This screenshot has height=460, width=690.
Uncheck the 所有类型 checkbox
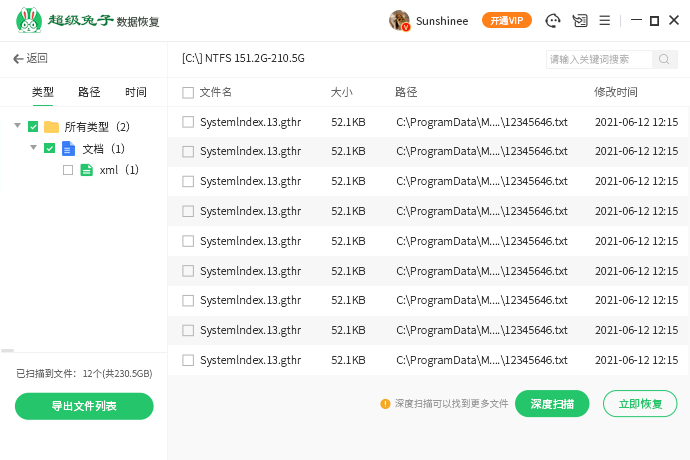pyautogui.click(x=33, y=127)
